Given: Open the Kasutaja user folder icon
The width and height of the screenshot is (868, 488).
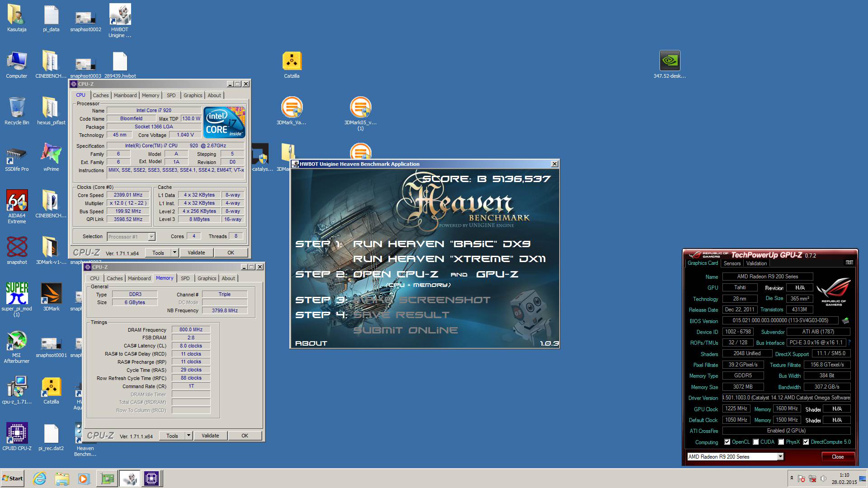Looking at the screenshot, I should 17,18.
